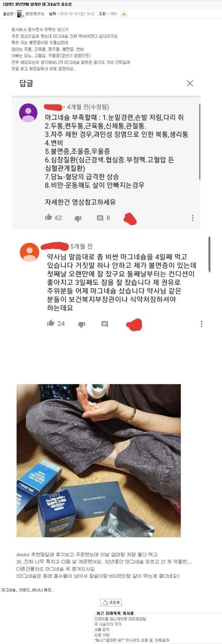Open post 극 사실주의 작가
This screenshot has height=644, width=222.
(x=108, y=624)
